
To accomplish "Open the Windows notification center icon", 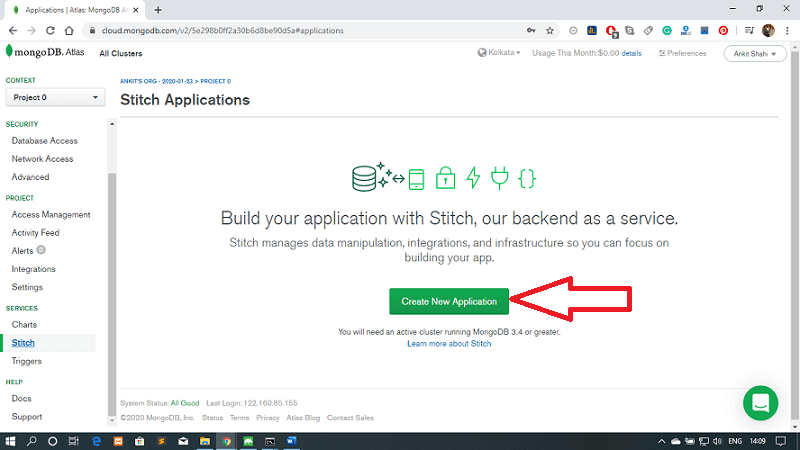I will [781, 441].
